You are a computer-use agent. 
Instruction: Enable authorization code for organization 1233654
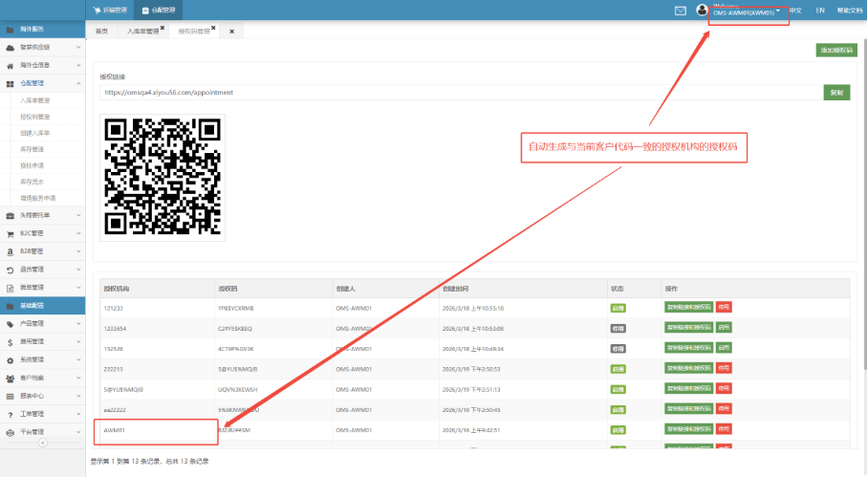724,328
